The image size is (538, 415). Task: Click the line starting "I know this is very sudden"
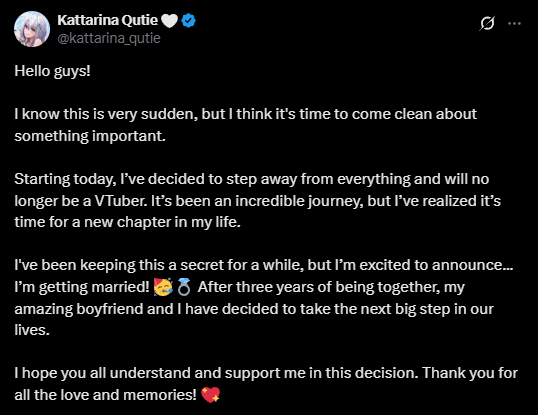point(245,114)
